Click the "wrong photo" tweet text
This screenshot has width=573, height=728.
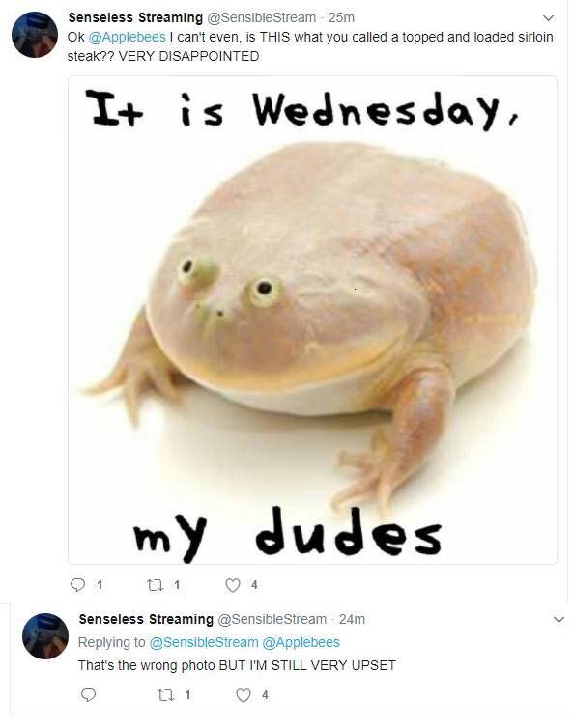(x=237, y=665)
